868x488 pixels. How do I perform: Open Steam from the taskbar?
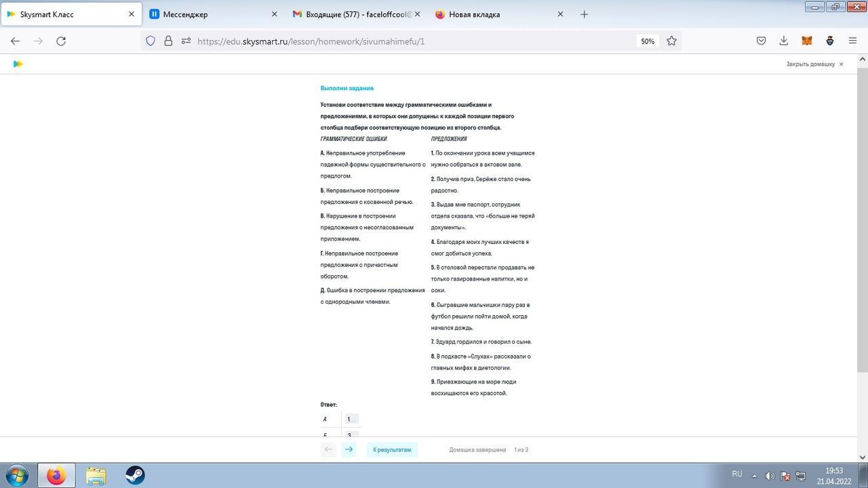(135, 475)
